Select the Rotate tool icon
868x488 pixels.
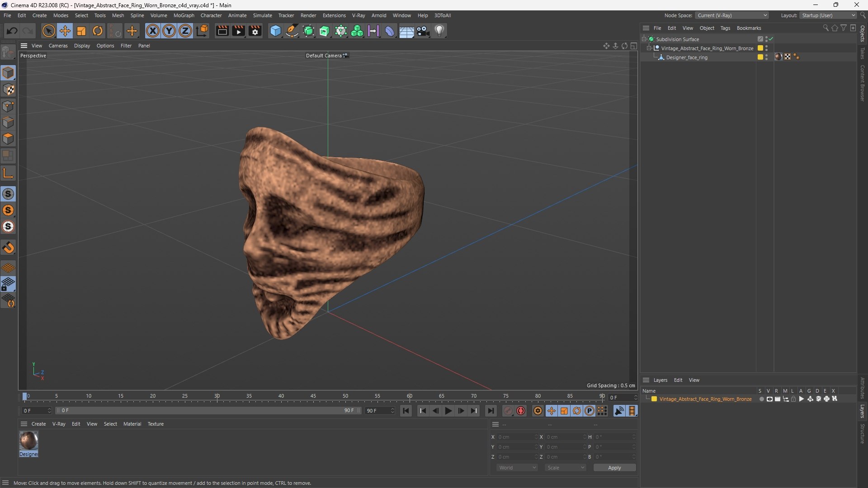pyautogui.click(x=98, y=31)
